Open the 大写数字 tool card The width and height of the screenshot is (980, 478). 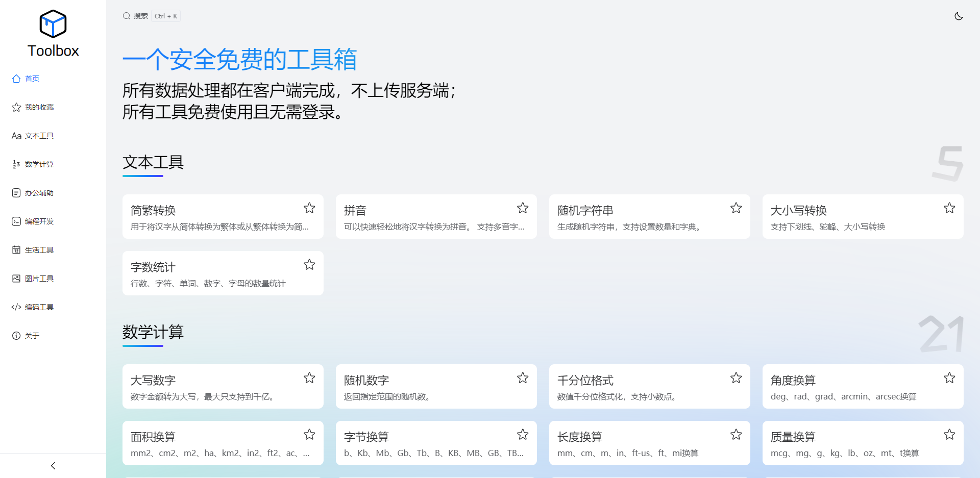pos(223,386)
